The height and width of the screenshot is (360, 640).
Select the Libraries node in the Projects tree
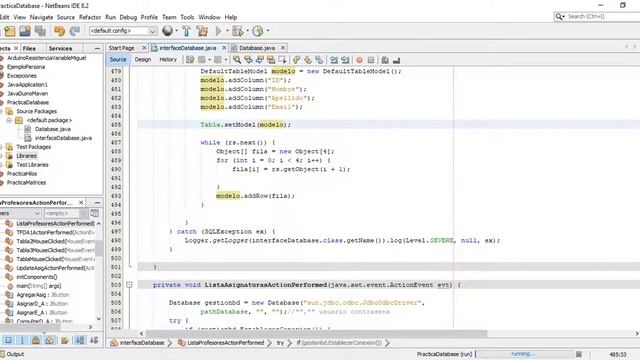(x=27, y=156)
